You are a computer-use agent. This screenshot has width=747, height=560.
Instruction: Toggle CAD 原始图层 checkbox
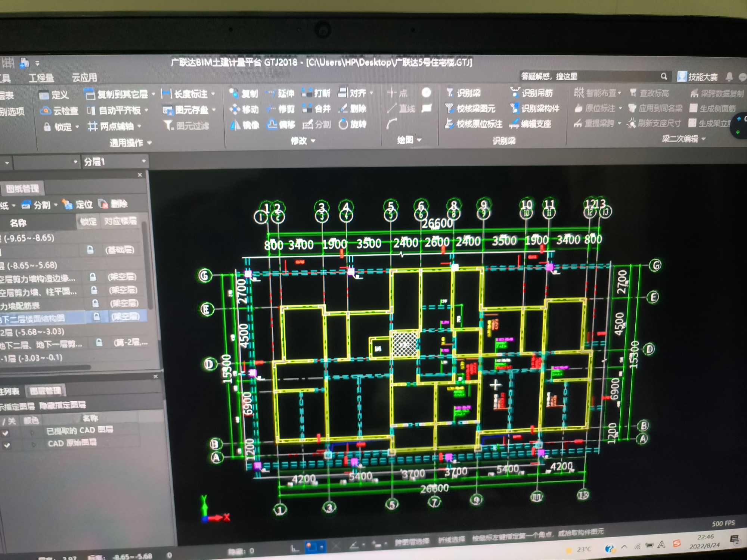[x=7, y=445]
